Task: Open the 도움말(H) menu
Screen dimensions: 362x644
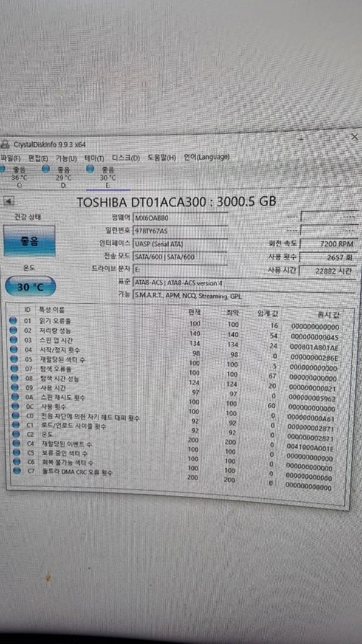Action: tap(162, 157)
